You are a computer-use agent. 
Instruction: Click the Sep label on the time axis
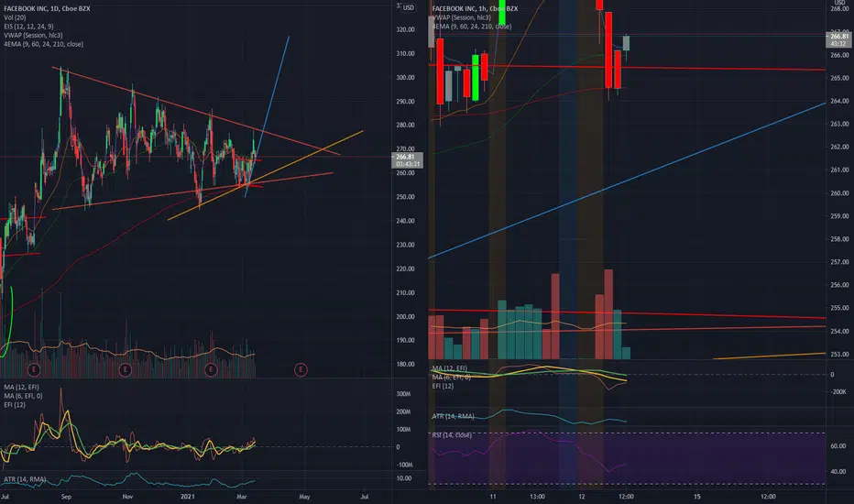point(67,497)
